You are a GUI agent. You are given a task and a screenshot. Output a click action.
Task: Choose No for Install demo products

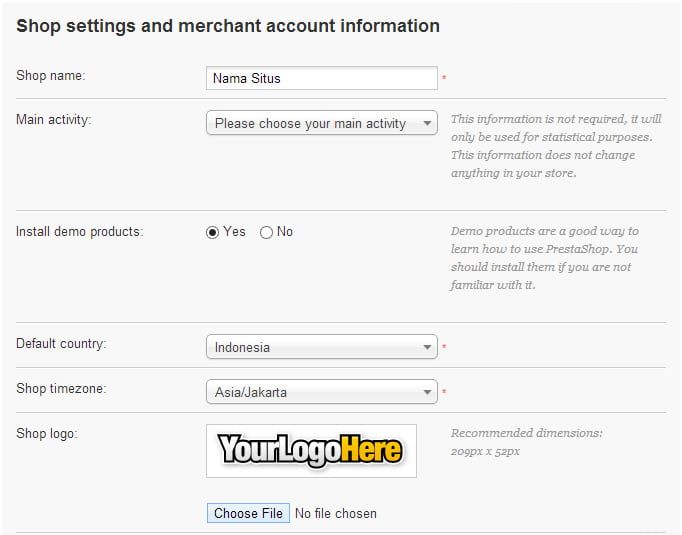point(266,232)
